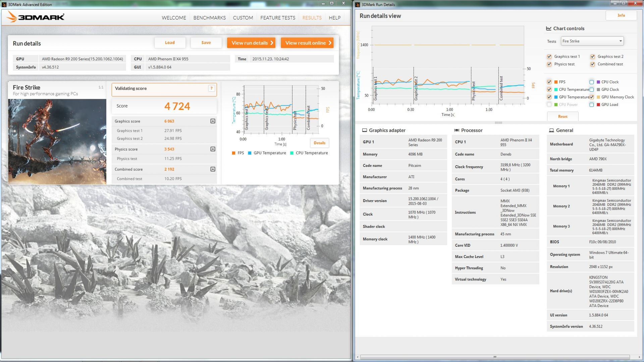Screen dimensions: 644x362
Task: Click the Chart controls line-chart icon
Action: click(x=549, y=28)
